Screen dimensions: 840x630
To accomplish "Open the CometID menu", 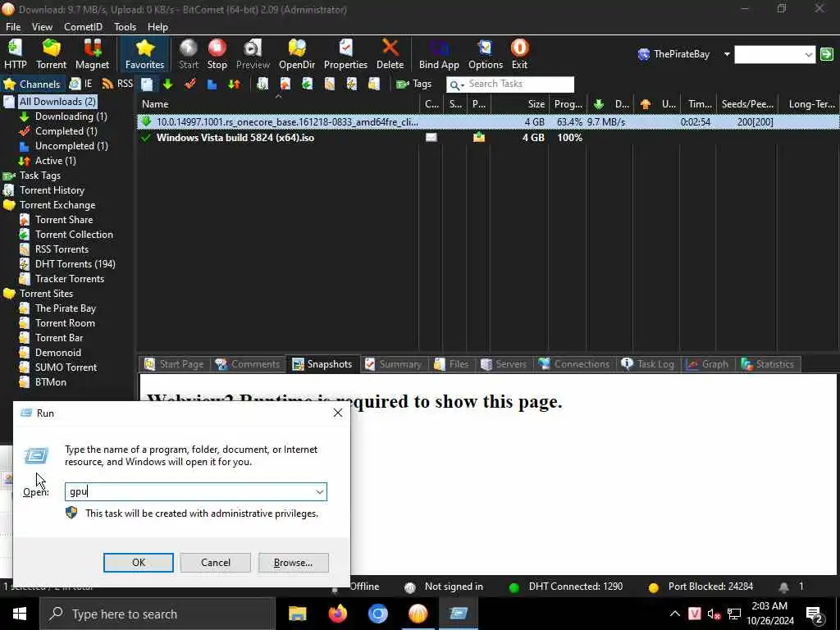I will click(83, 27).
